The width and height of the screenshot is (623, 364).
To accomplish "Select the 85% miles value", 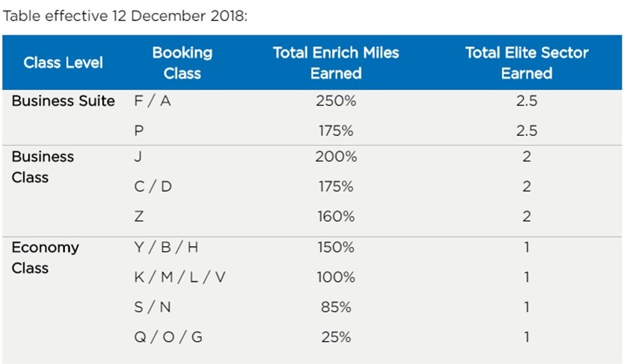I will coord(336,307).
